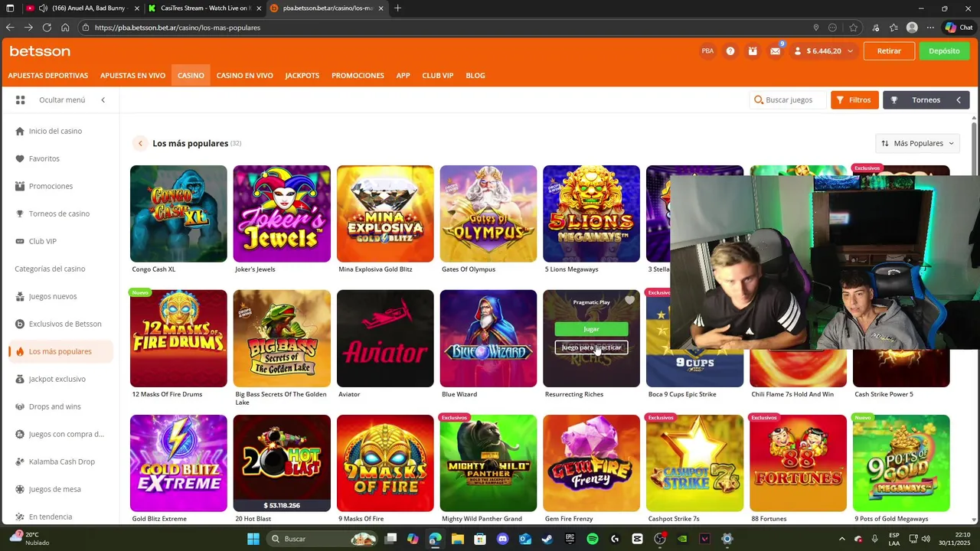Open top nav Promociones tab

pyautogui.click(x=358, y=76)
